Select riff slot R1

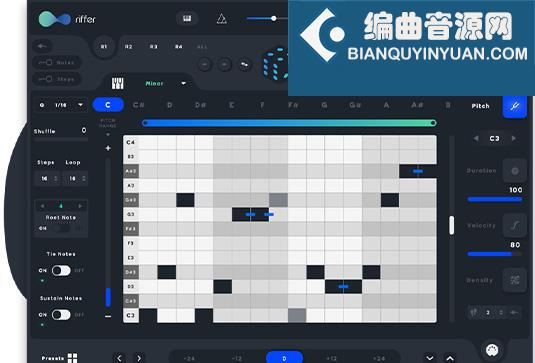pos(104,46)
